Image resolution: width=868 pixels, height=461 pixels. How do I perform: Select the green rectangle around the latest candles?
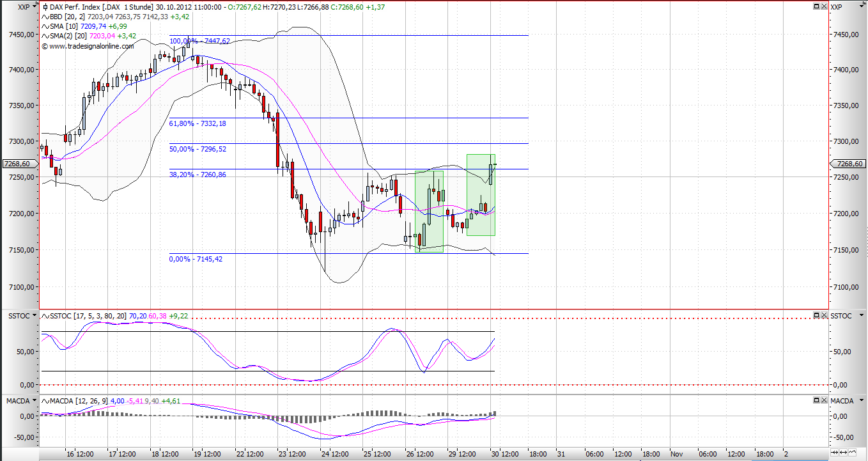tap(481, 195)
